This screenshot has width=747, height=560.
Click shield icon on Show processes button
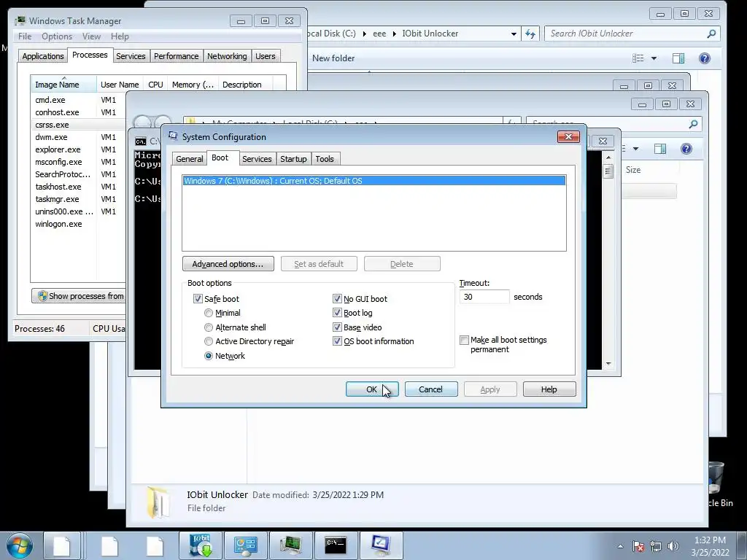[42, 296]
